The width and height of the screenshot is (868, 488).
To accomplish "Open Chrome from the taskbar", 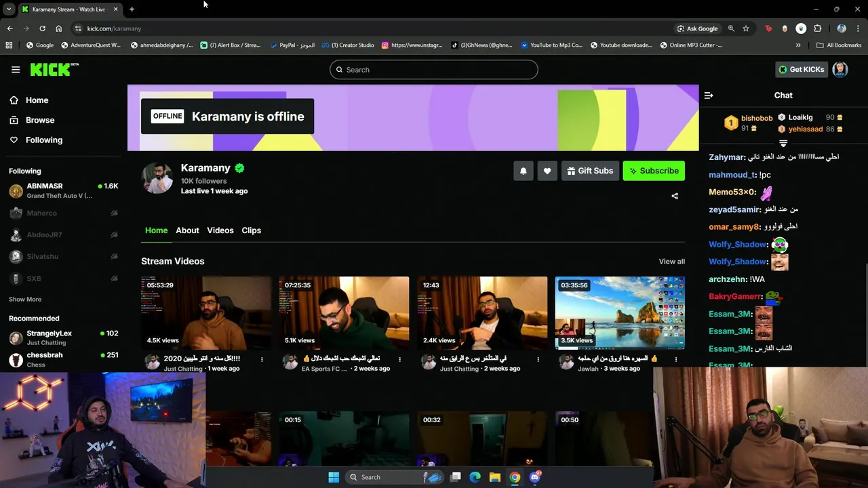I will [x=515, y=477].
